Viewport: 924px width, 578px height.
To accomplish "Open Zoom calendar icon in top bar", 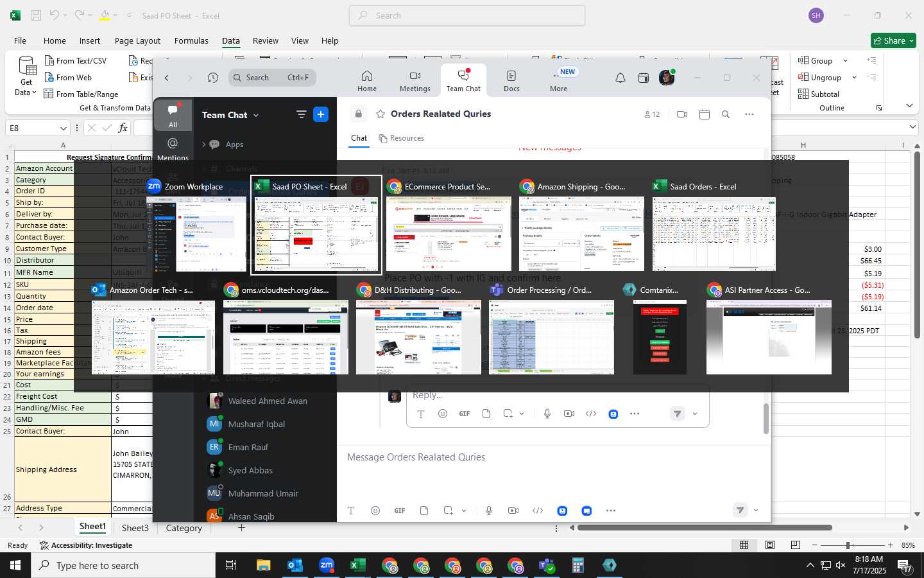I will [x=644, y=78].
